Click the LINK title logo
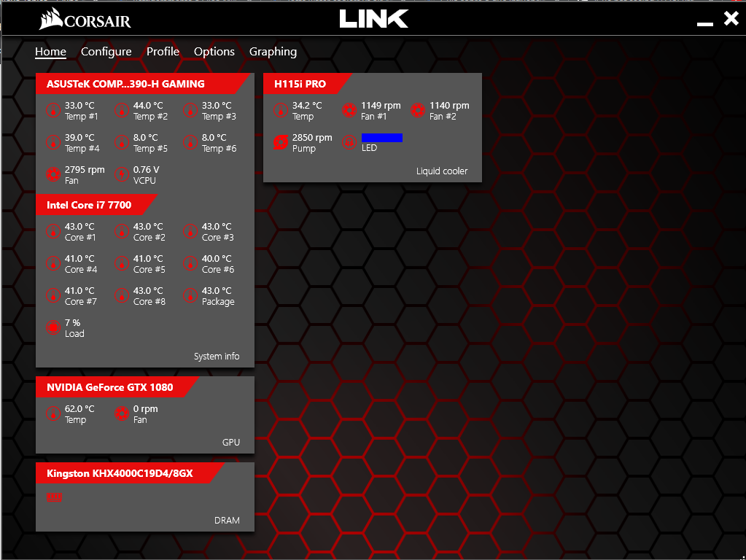Screen dimensions: 746x560 374,19
